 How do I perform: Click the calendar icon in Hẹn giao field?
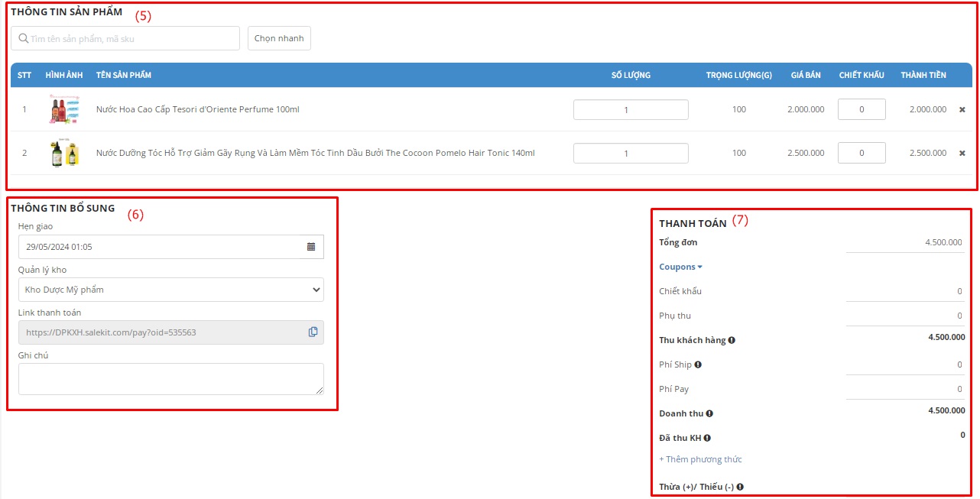click(x=311, y=247)
